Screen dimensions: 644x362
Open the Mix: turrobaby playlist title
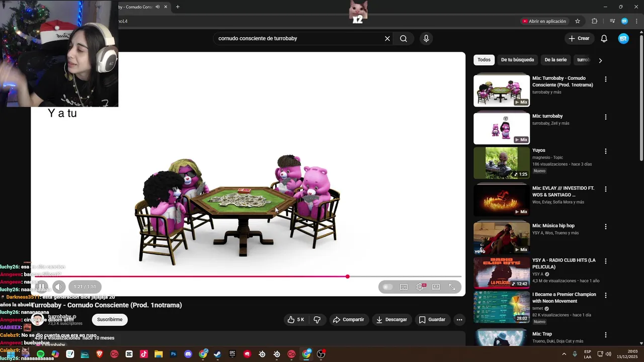click(547, 116)
